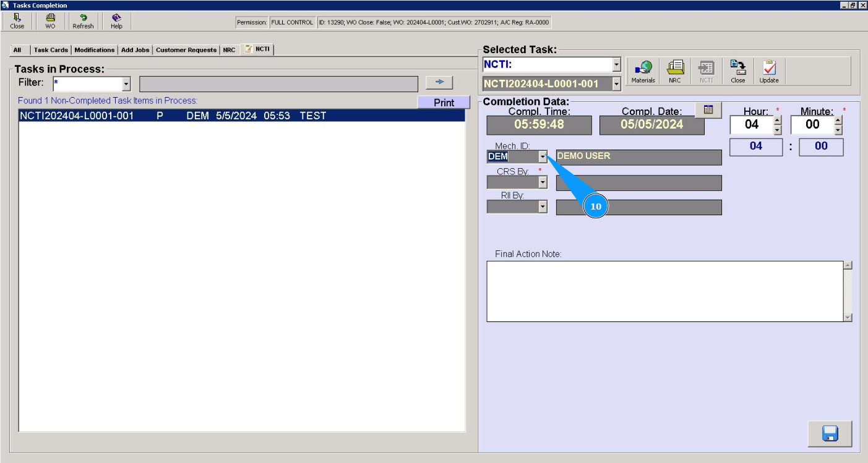Click the Final Action Note scroll down arrow
This screenshot has width=868, height=463.
tap(848, 317)
